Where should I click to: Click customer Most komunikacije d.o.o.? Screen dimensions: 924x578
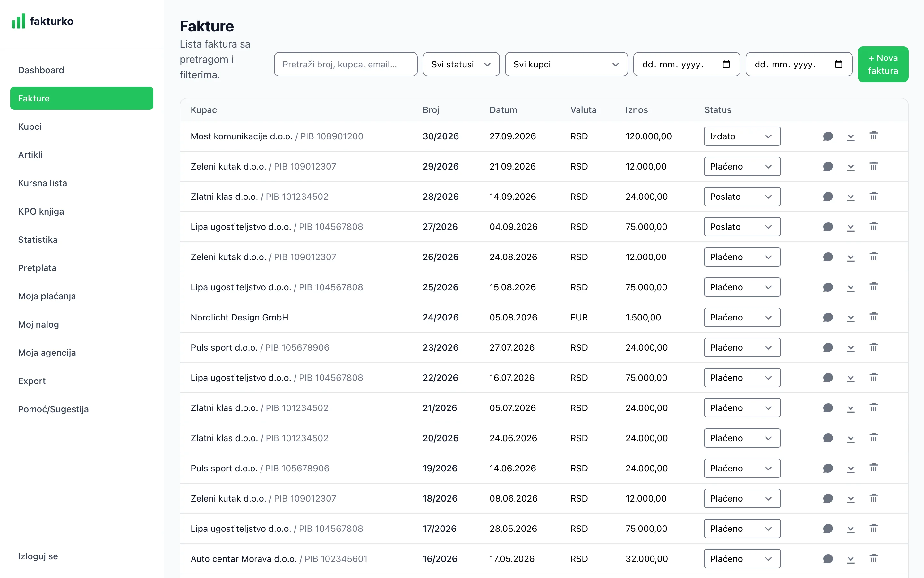coord(241,136)
